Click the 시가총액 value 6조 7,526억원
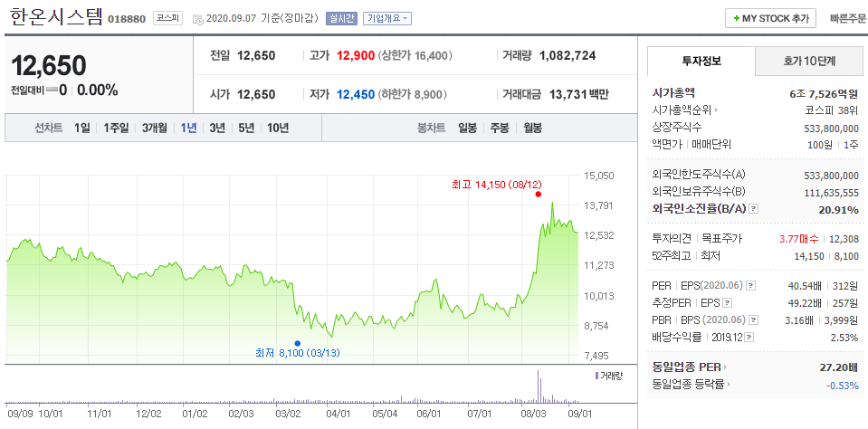The width and height of the screenshot is (868, 429). click(x=824, y=93)
